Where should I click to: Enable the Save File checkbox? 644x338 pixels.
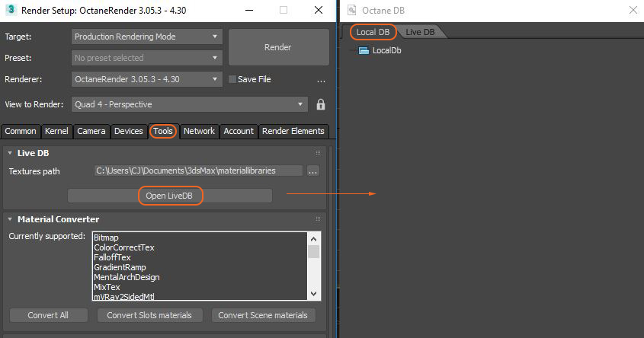[232, 79]
